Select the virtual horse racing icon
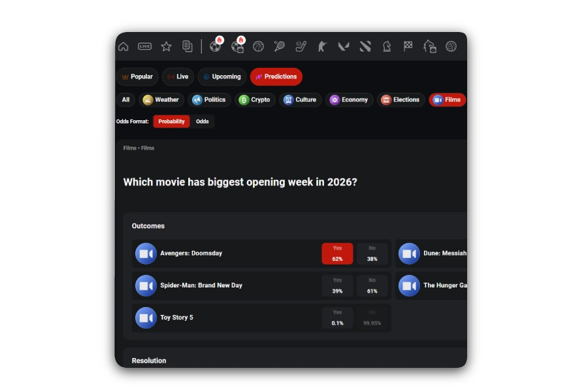 point(430,46)
